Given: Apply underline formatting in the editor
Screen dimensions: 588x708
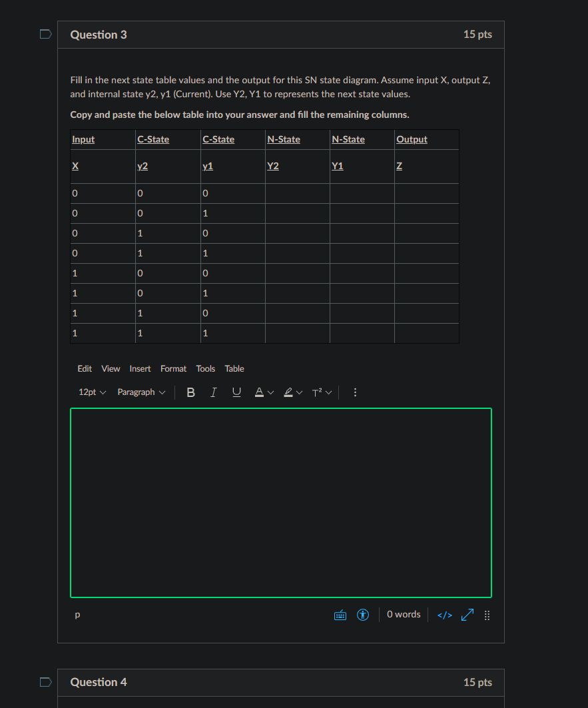Looking at the screenshot, I should point(236,392).
